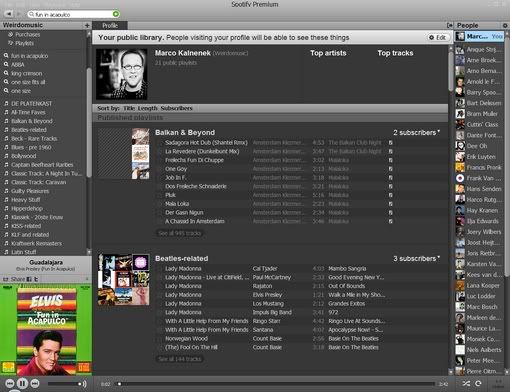Open the Beatles-related playlist title

(181, 258)
